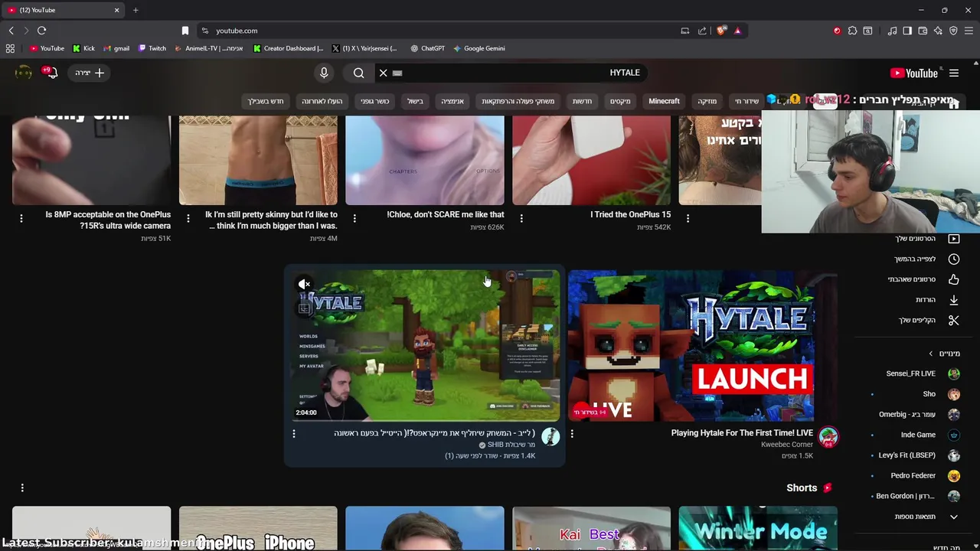This screenshot has height=551, width=980.
Task: Open Chloe, don't SCARE me like that title
Action: pyautogui.click(x=446, y=215)
